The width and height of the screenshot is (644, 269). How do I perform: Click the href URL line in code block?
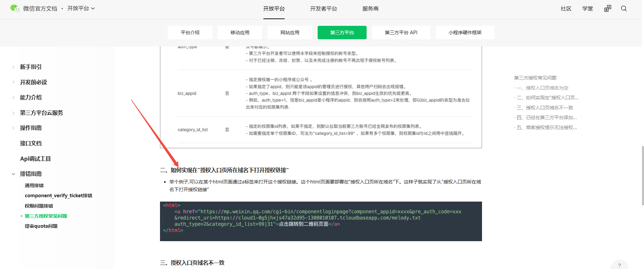click(x=318, y=212)
